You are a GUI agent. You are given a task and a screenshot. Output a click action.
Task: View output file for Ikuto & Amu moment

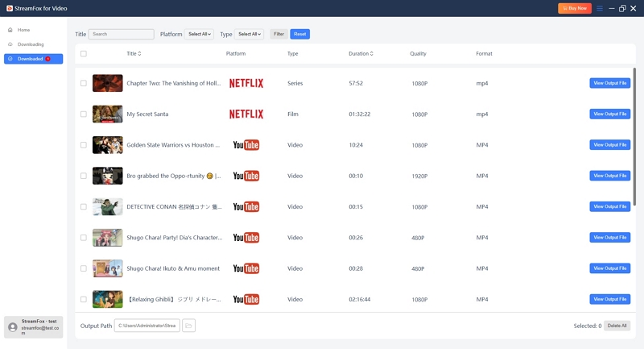(610, 268)
